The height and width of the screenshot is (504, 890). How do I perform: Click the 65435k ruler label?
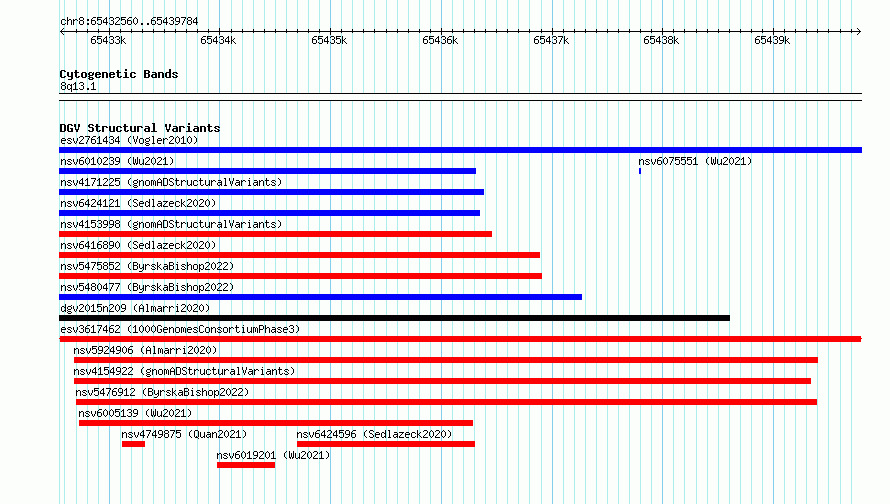point(329,40)
